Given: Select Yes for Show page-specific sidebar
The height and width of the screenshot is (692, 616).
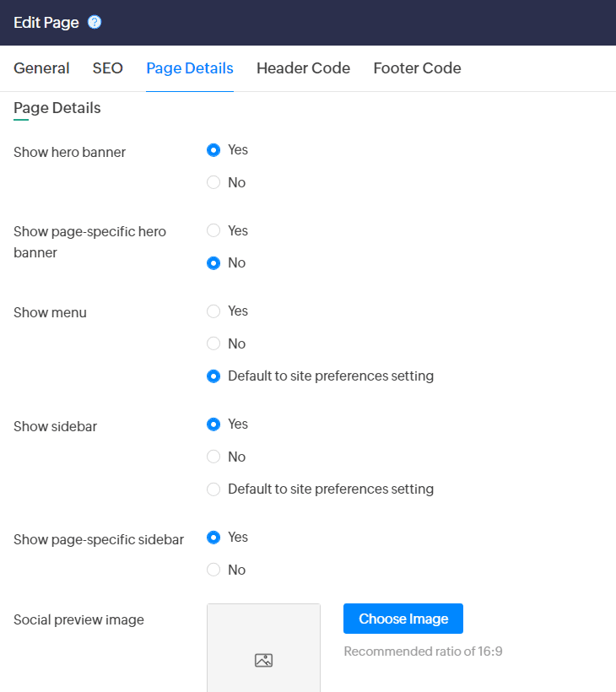Looking at the screenshot, I should click(213, 538).
